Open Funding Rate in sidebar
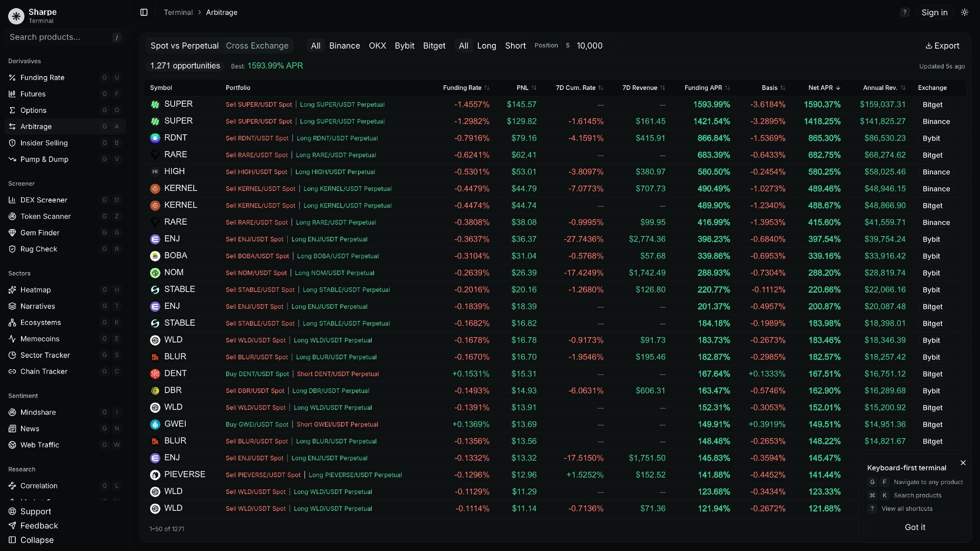 [x=42, y=77]
